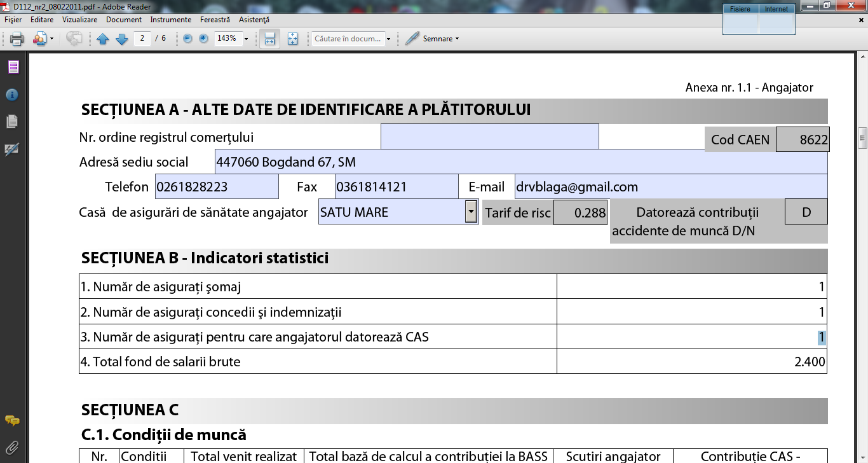Click the Adresă sediu social field
Viewport: 868px width, 463px height.
coord(521,162)
